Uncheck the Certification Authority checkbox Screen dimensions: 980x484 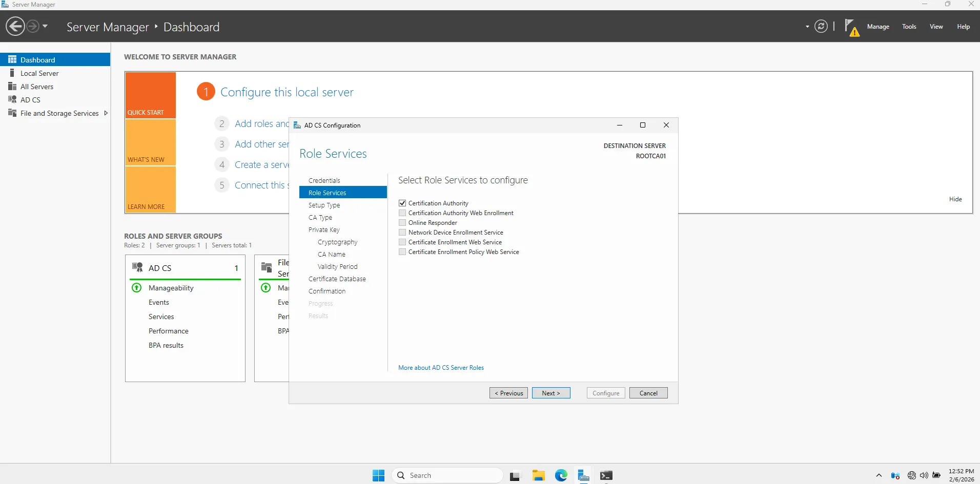pyautogui.click(x=402, y=203)
